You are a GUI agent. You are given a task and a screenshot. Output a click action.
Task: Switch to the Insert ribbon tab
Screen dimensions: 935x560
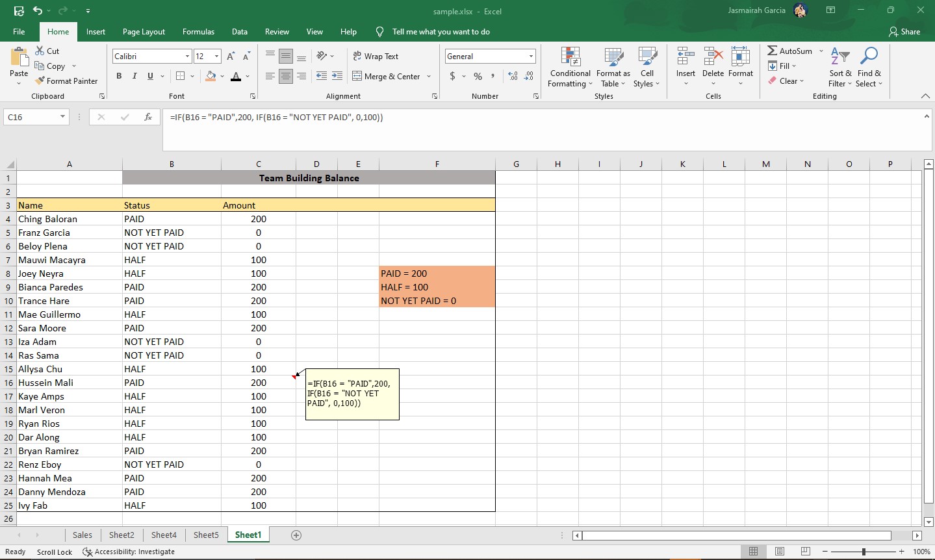click(96, 31)
